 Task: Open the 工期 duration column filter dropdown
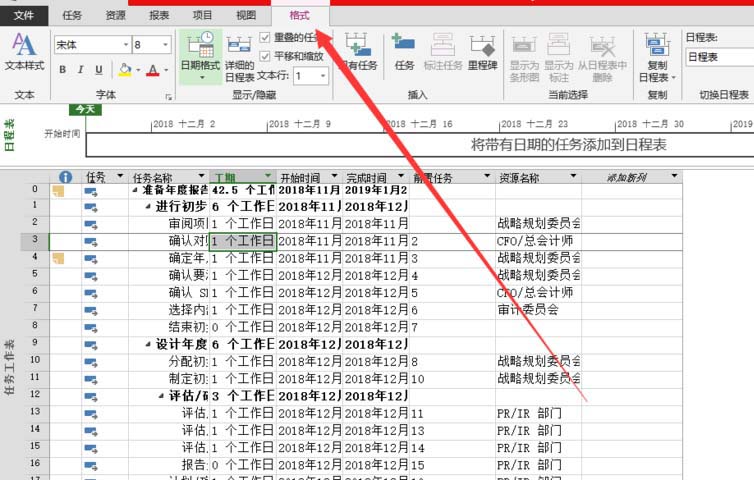(x=268, y=176)
